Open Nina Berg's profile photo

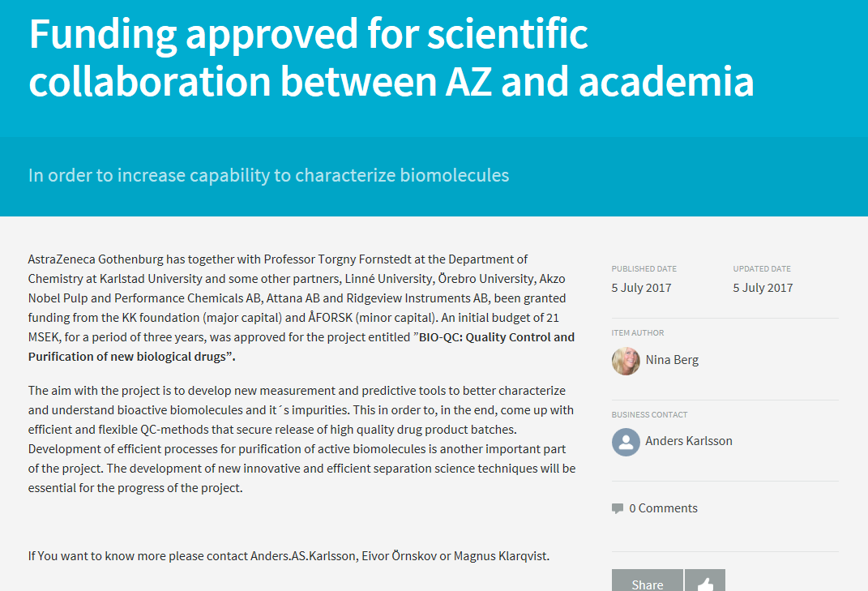pyautogui.click(x=626, y=361)
